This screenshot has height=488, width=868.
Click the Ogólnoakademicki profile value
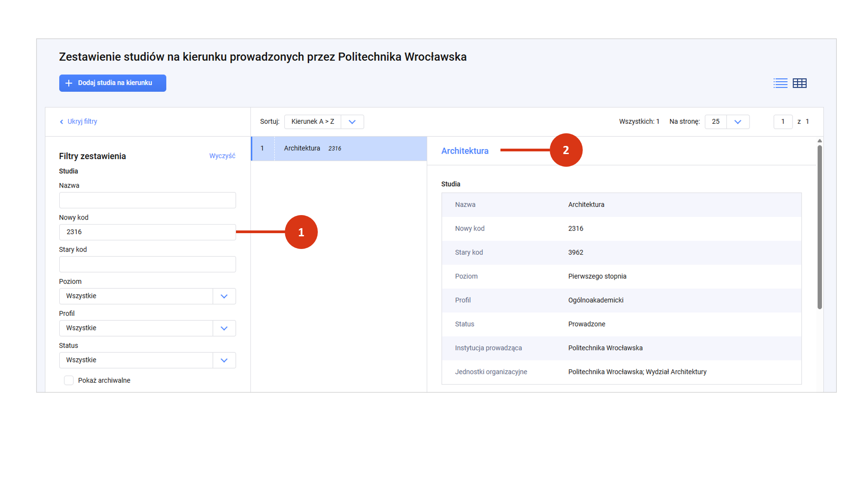[x=596, y=300]
